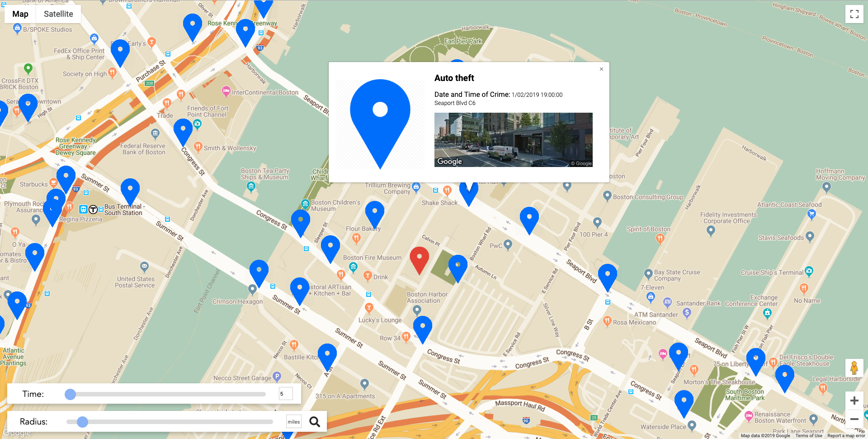Viewport: 868px width, 439px height.
Task: Click the South Station transit T icon
Action: [x=93, y=209]
